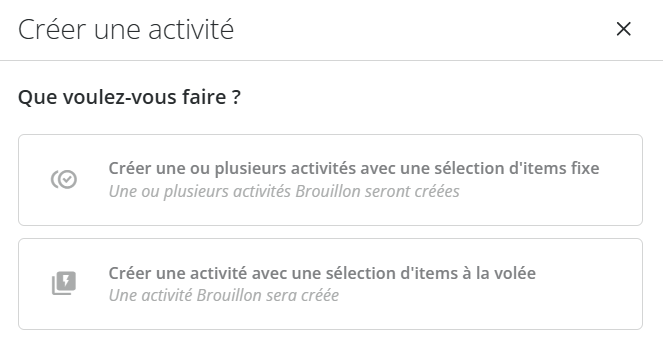Click the heading 'Que voulez-vous faire ?'
The height and width of the screenshot is (360, 663).
[129, 97]
